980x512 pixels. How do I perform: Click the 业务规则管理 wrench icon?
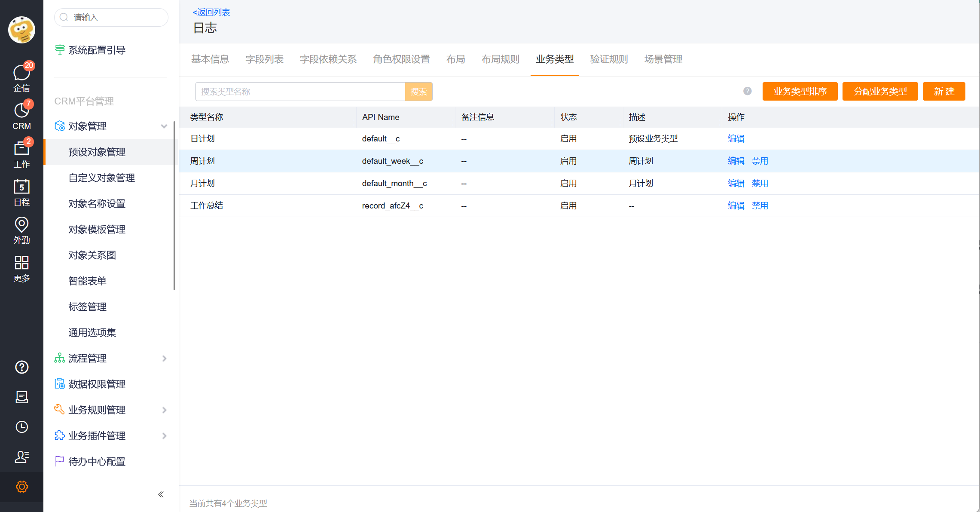[x=60, y=410]
